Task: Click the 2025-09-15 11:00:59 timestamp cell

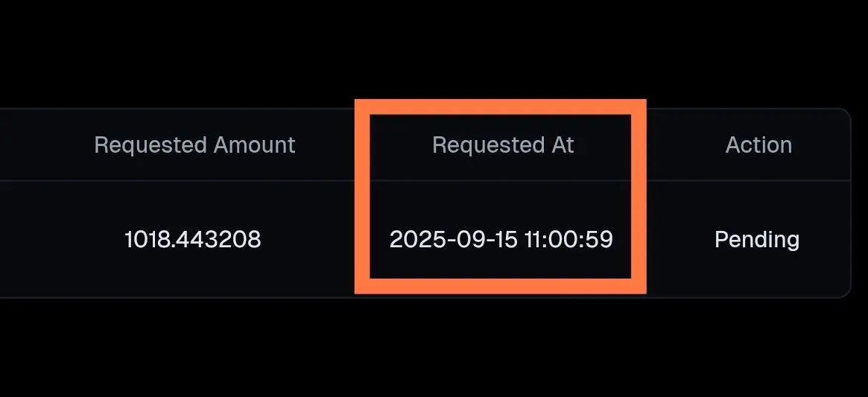Action: (x=501, y=240)
